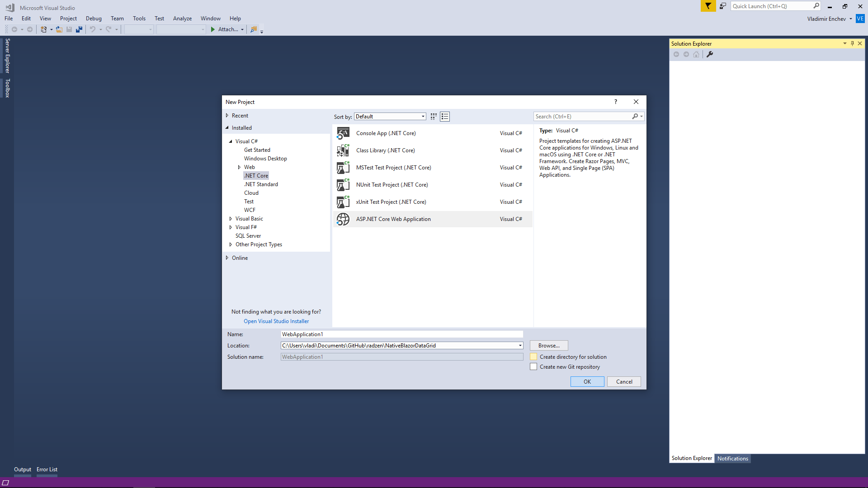The height and width of the screenshot is (488, 868).
Task: Select Windows Desktop in the tree
Action: click(x=265, y=159)
